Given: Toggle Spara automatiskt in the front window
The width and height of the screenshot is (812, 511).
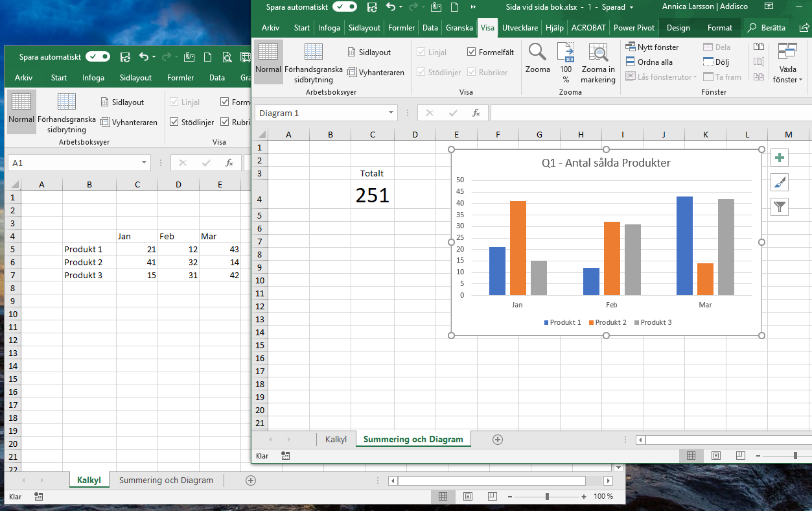Looking at the screenshot, I should pos(345,7).
